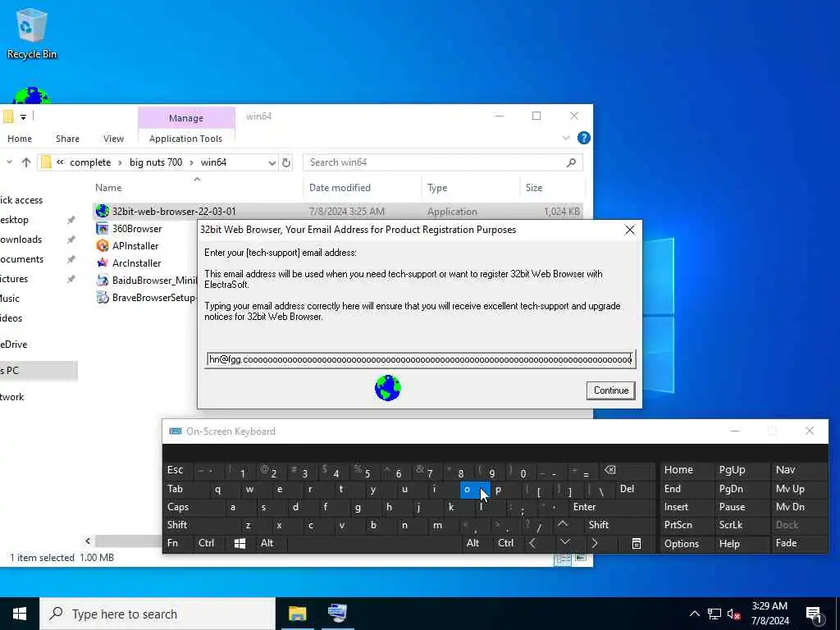Click the muted volume tray icon
The height and width of the screenshot is (630, 840).
(734, 614)
